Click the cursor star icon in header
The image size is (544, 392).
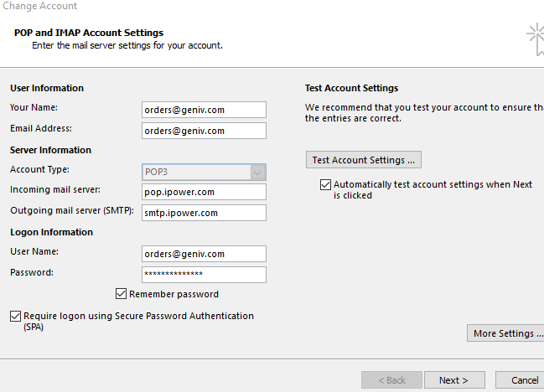[x=536, y=39]
